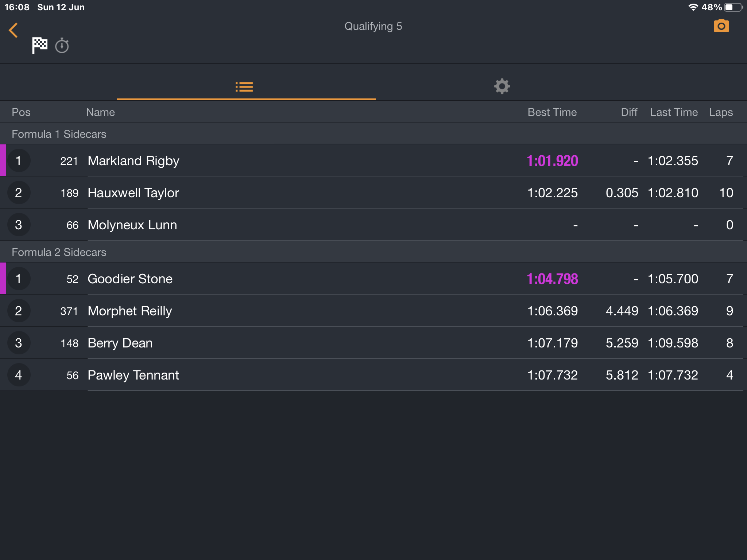Select the stopwatch timer icon
747x560 pixels.
[x=62, y=46]
